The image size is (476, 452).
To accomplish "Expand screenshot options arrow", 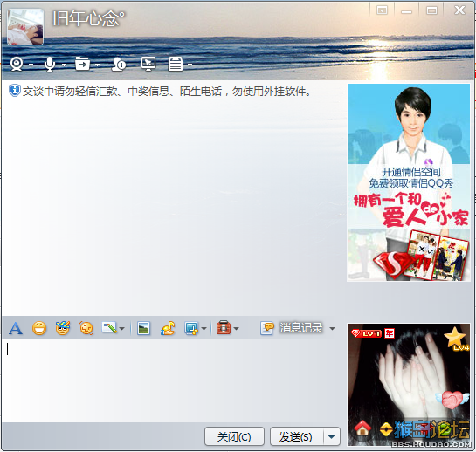I will pyautogui.click(x=204, y=329).
